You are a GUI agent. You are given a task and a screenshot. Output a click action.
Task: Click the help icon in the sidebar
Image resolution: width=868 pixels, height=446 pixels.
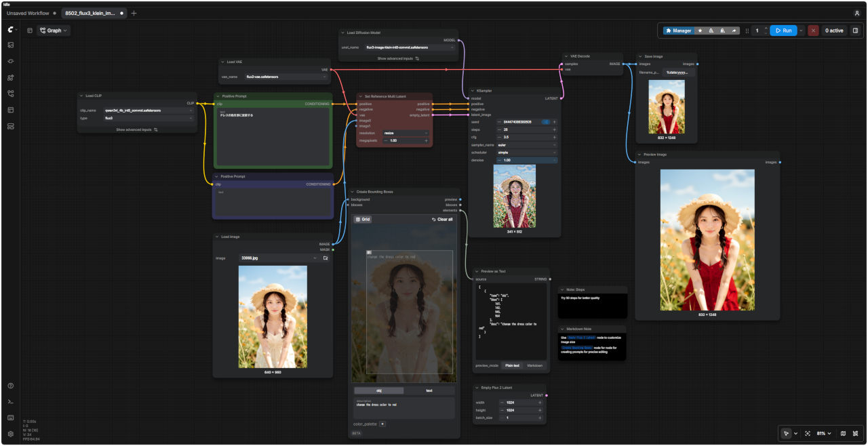pos(11,386)
